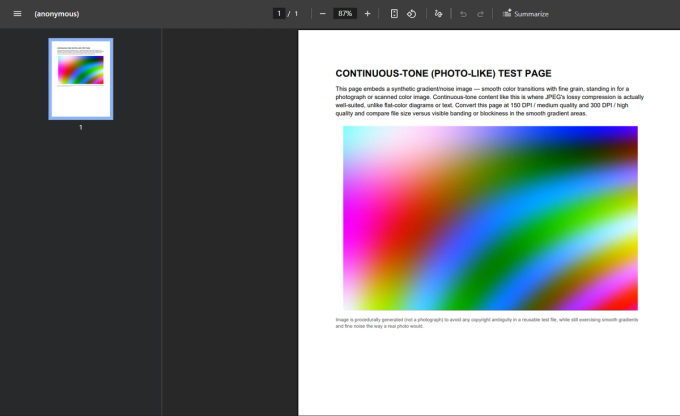Click the paragraph starting 'This page embeds'
The height and width of the screenshot is (416, 680).
click(x=489, y=101)
